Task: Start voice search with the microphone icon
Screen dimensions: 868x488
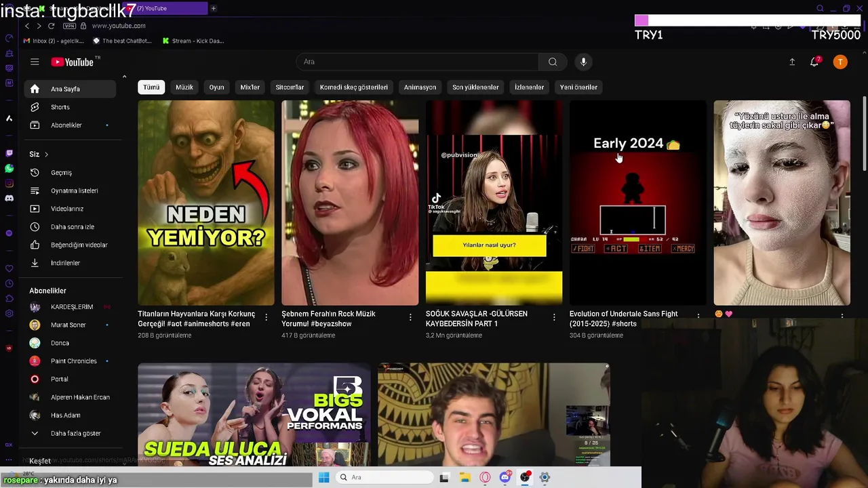Action: (x=583, y=62)
